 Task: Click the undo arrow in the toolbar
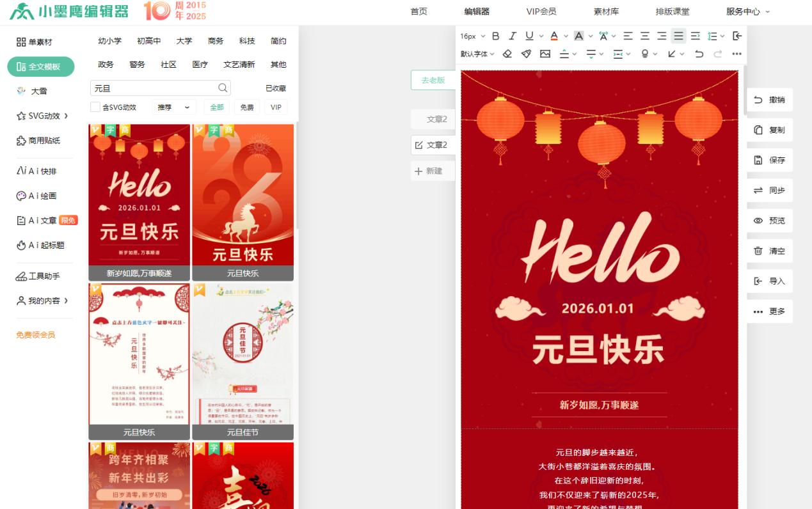pos(699,54)
